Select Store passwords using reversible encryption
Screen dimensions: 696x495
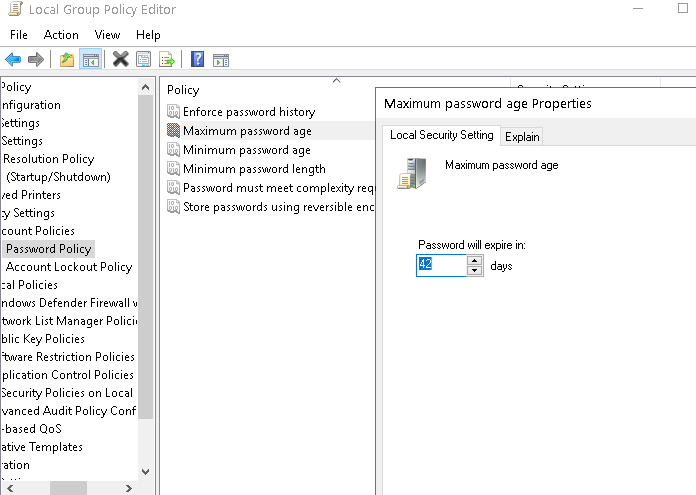pos(279,207)
